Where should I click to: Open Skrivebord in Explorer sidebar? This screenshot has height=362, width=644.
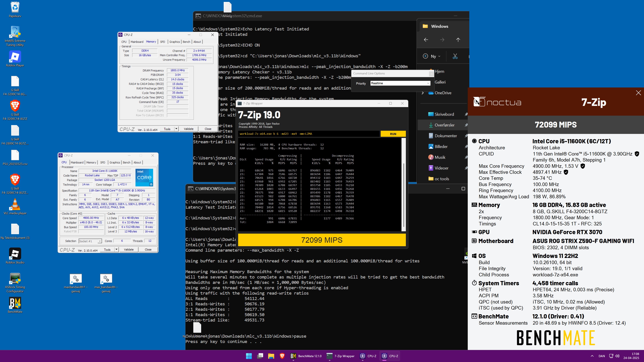tap(444, 114)
